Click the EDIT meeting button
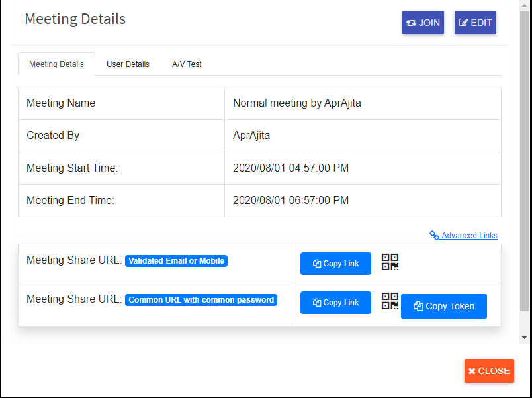Screen dimensions: 532x398 (475, 23)
